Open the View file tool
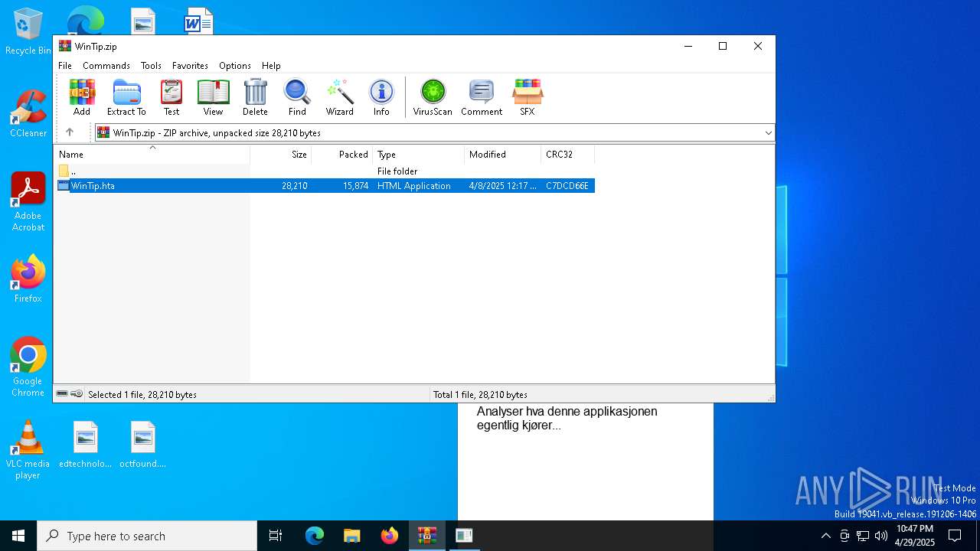The width and height of the screenshot is (980, 551). point(213,97)
